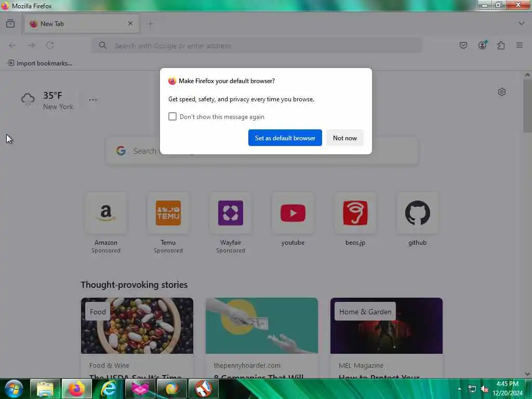Open the weather widget for New York
532x399 pixels.
click(x=47, y=100)
